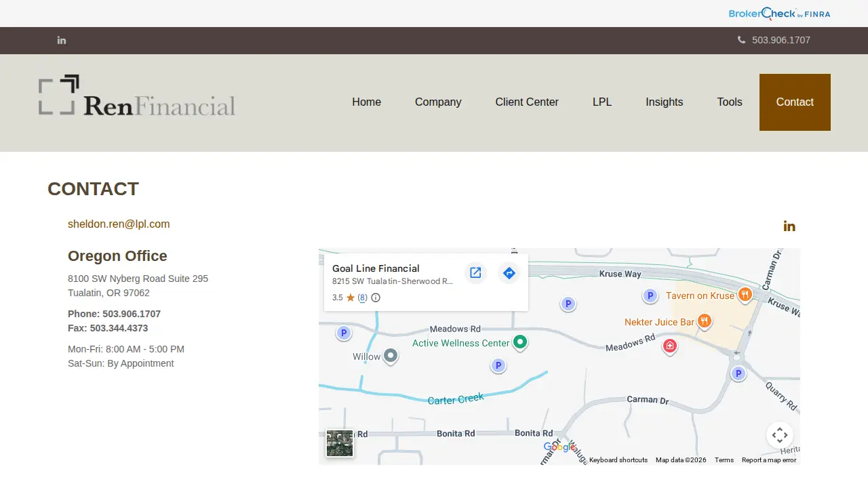
Task: Click Mon-Fri: 8:00 AM - 5:00 PM text
Action: coord(126,349)
